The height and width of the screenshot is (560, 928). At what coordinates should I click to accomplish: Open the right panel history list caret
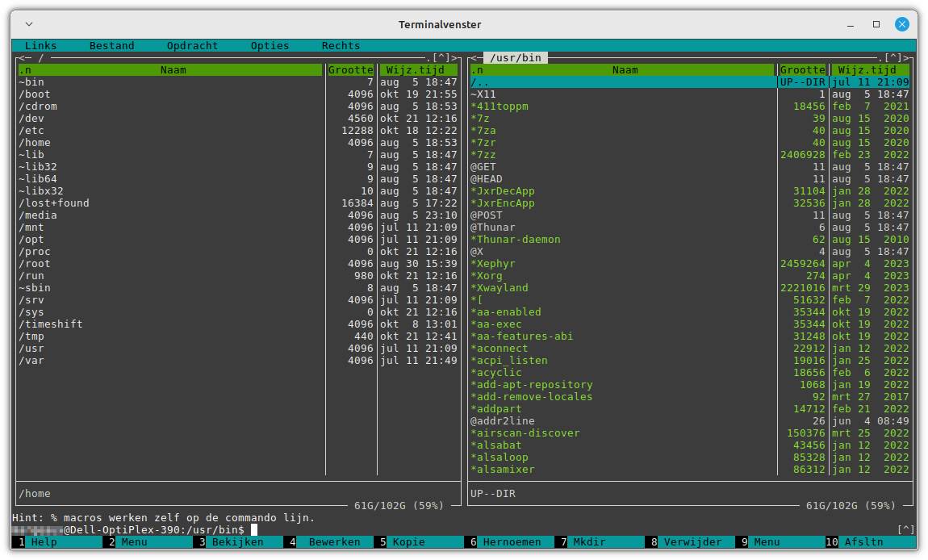click(893, 57)
